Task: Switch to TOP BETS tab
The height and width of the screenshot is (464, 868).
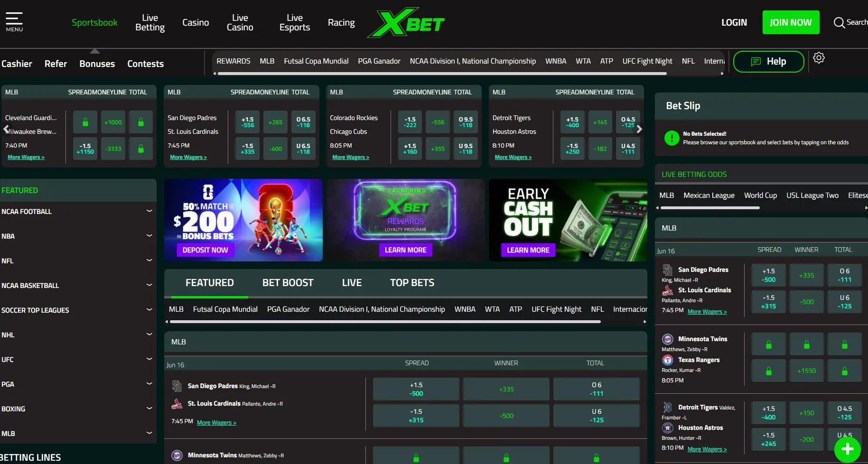Action: pos(412,283)
